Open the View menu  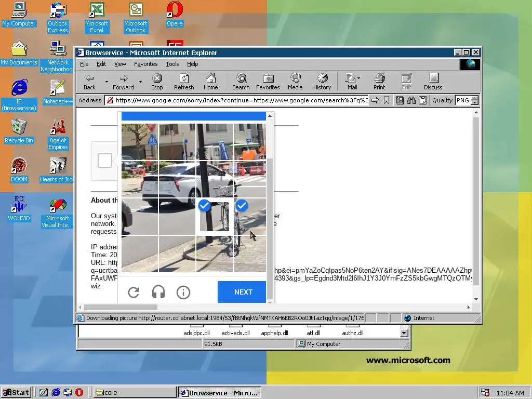(120, 64)
